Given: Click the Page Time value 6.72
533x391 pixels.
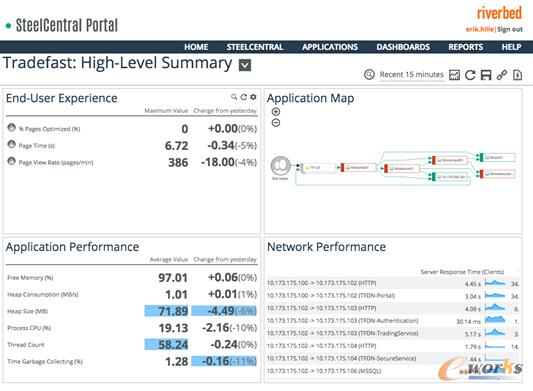Looking at the screenshot, I should (176, 146).
